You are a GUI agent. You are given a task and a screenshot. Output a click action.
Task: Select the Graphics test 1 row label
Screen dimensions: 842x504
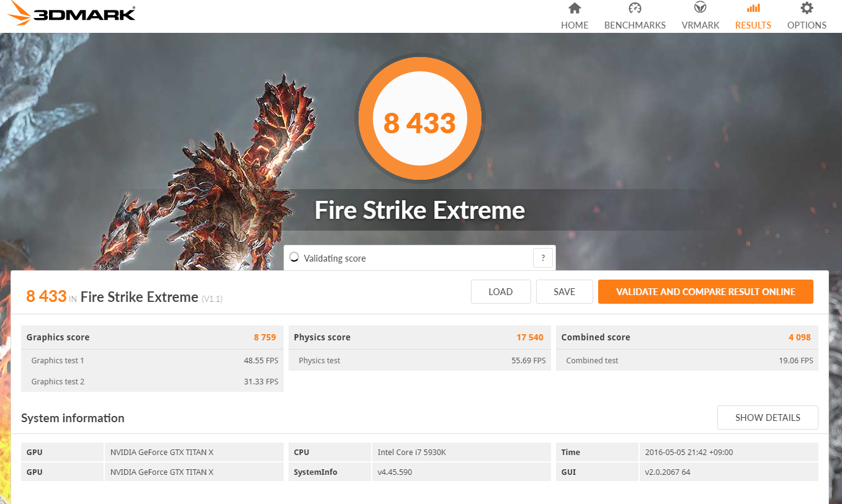[58, 361]
